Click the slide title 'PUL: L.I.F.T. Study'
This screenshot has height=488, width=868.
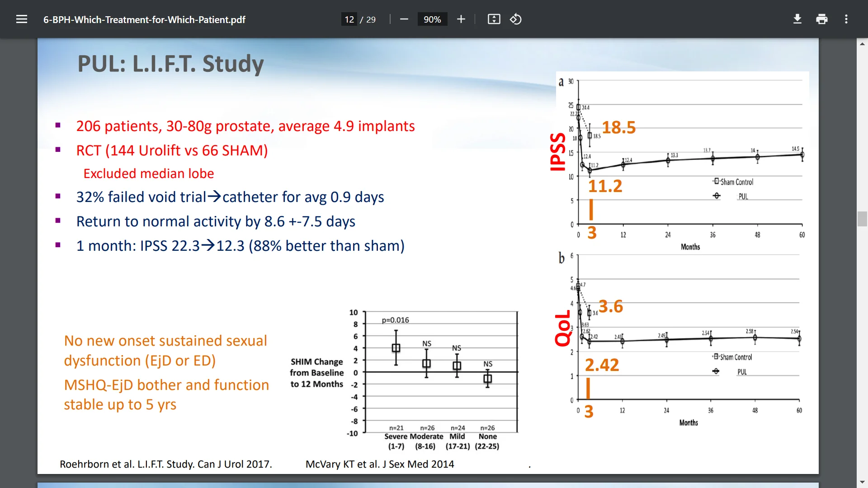170,64
